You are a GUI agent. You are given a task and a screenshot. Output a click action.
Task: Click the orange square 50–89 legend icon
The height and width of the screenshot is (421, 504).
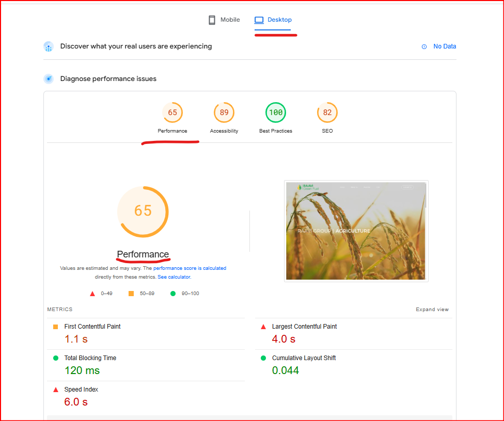click(131, 294)
